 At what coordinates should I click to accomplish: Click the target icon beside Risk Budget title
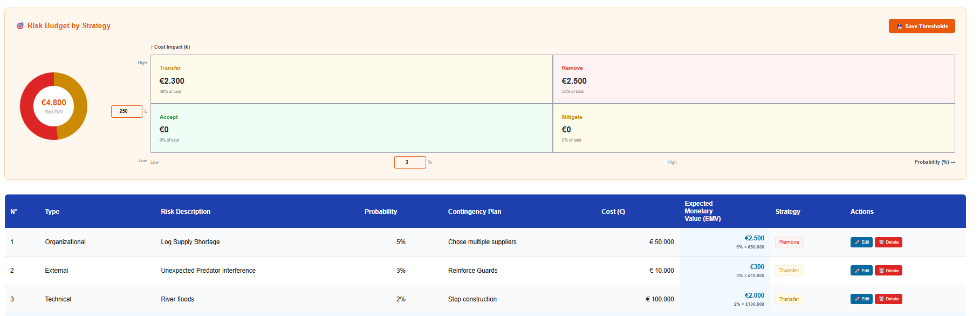click(x=20, y=26)
